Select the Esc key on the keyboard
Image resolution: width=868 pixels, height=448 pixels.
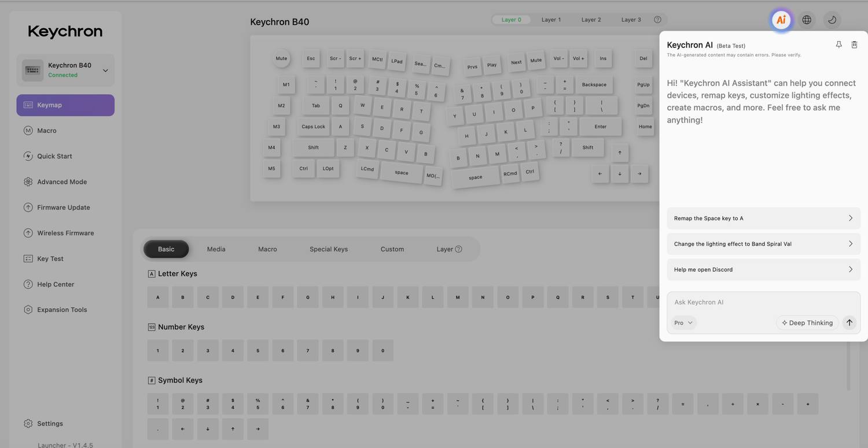pos(311,58)
